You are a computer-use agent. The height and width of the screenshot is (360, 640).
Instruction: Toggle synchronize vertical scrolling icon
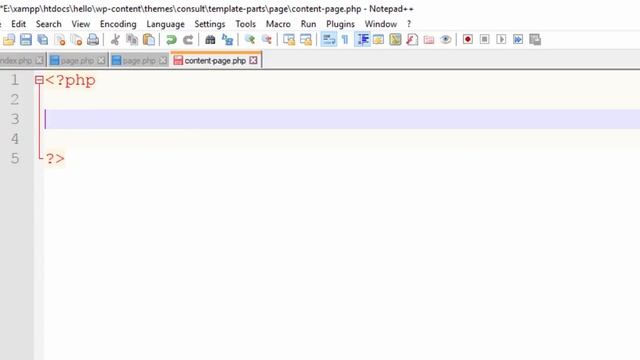[x=289, y=40]
